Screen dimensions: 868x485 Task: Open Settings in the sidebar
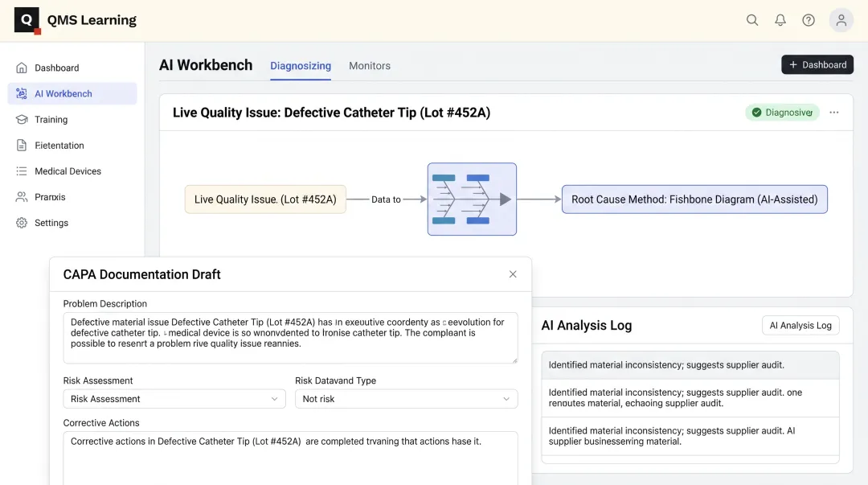click(72, 223)
